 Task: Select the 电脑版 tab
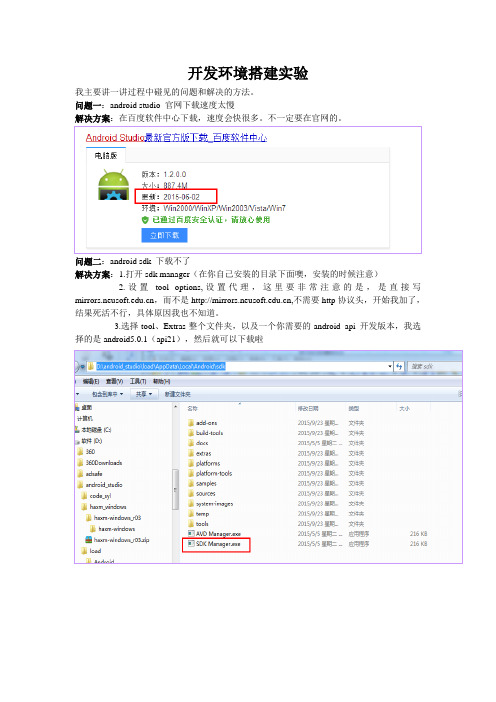(106, 155)
